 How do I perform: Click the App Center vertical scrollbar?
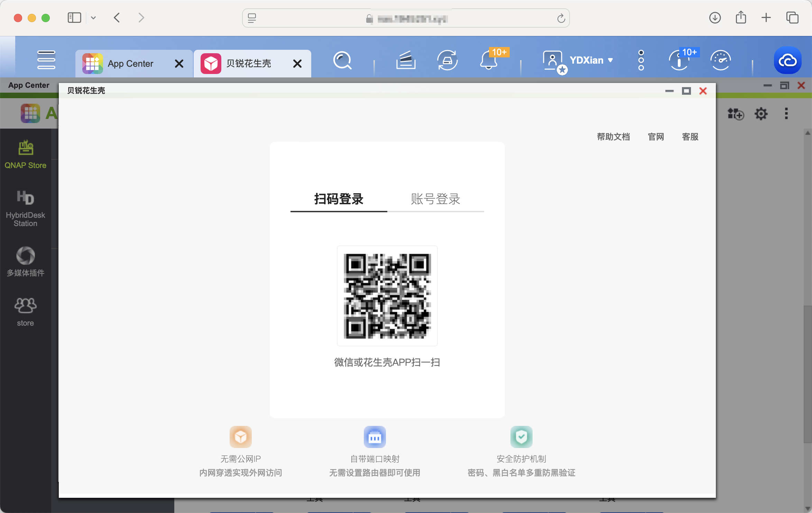808,374
